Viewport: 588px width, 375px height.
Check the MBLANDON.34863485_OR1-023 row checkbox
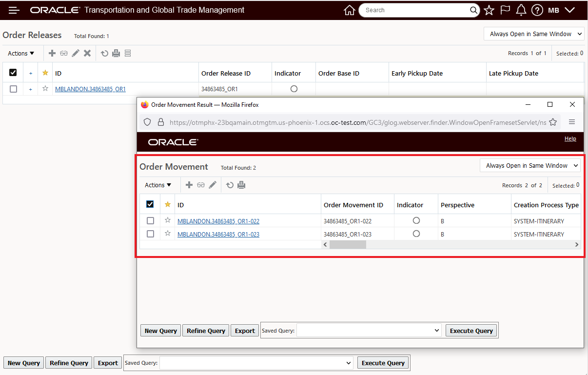tap(150, 234)
